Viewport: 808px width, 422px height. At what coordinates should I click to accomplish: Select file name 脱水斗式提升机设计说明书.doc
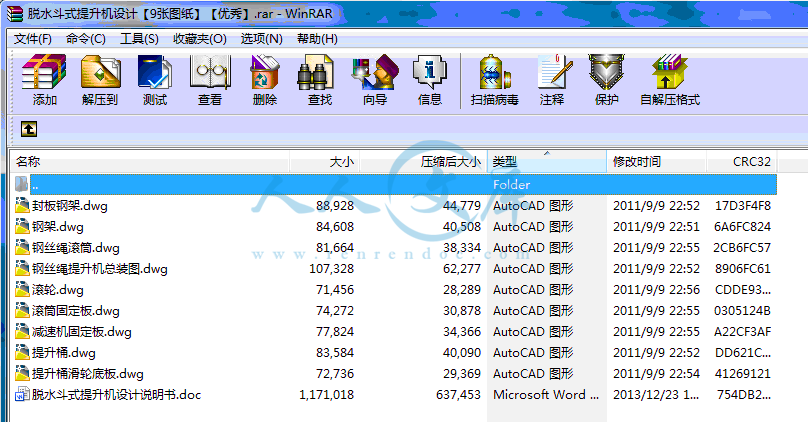[116, 395]
